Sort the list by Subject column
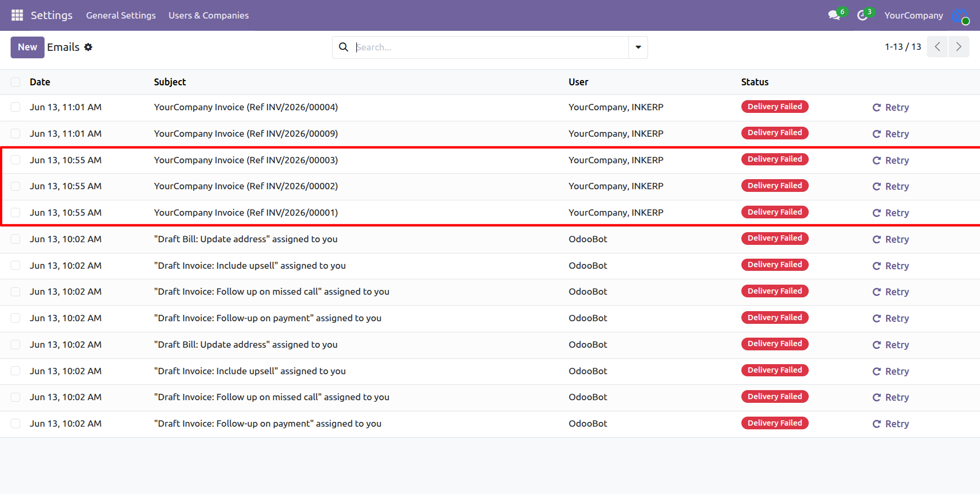This screenshot has width=980, height=494. [x=170, y=82]
